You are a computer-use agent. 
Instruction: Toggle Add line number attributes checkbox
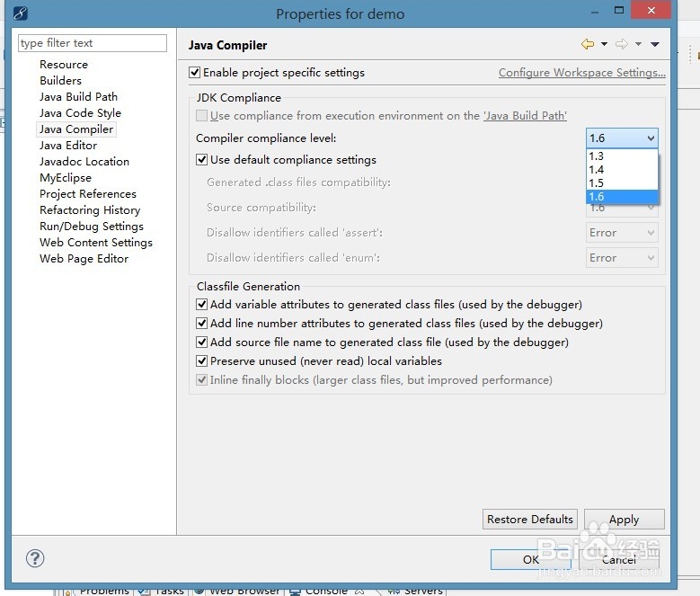click(201, 324)
